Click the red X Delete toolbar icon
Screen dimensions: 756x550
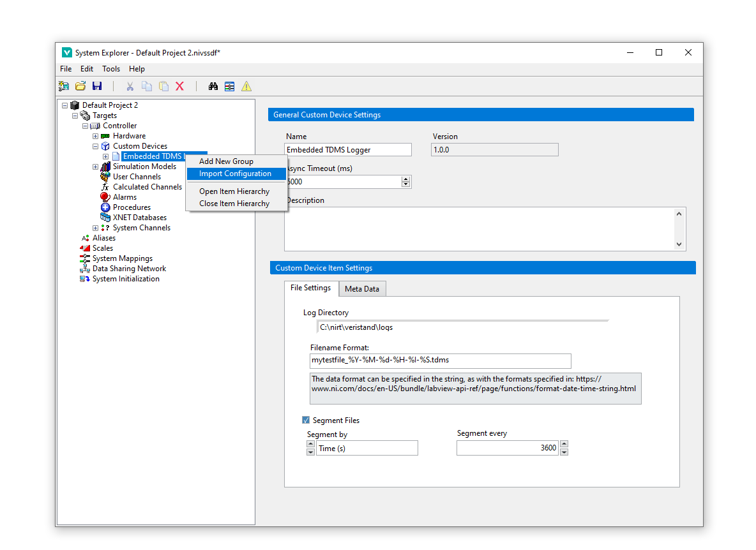180,86
